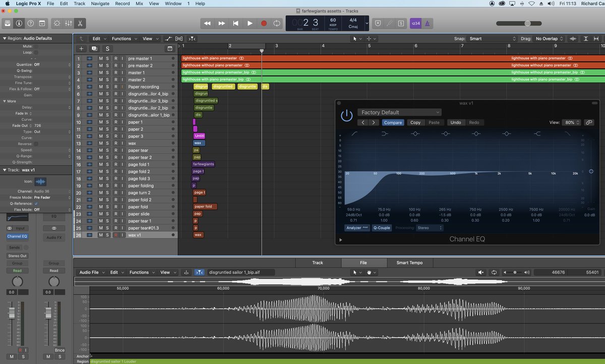Click the Q-Couple button in Channel EQ

click(x=382, y=228)
